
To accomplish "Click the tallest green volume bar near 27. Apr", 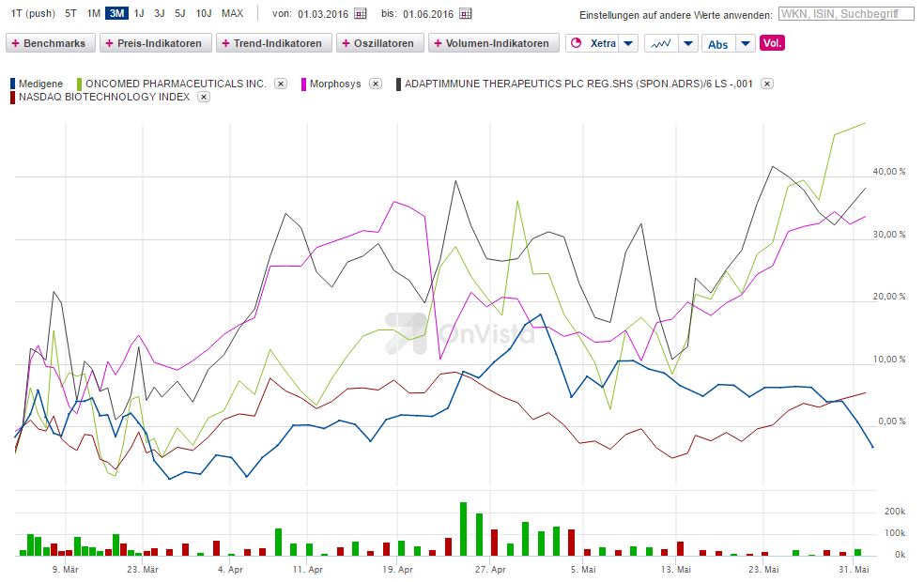I will (463, 529).
